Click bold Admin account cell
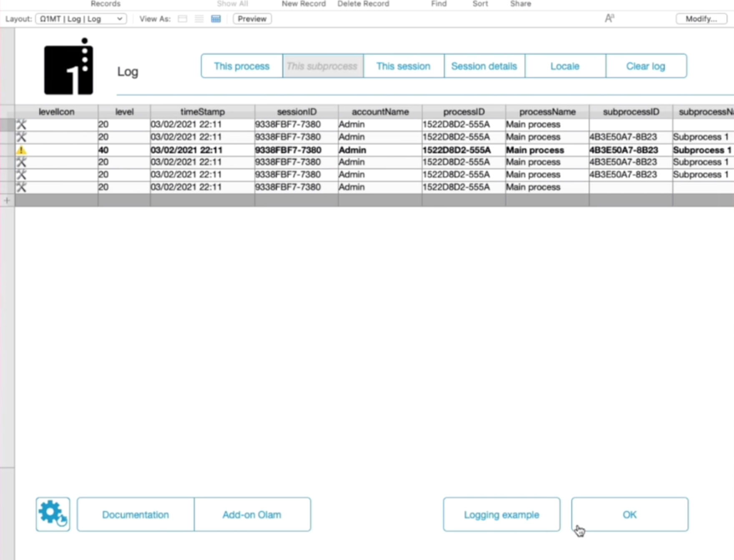This screenshot has width=734, height=560. click(380, 150)
